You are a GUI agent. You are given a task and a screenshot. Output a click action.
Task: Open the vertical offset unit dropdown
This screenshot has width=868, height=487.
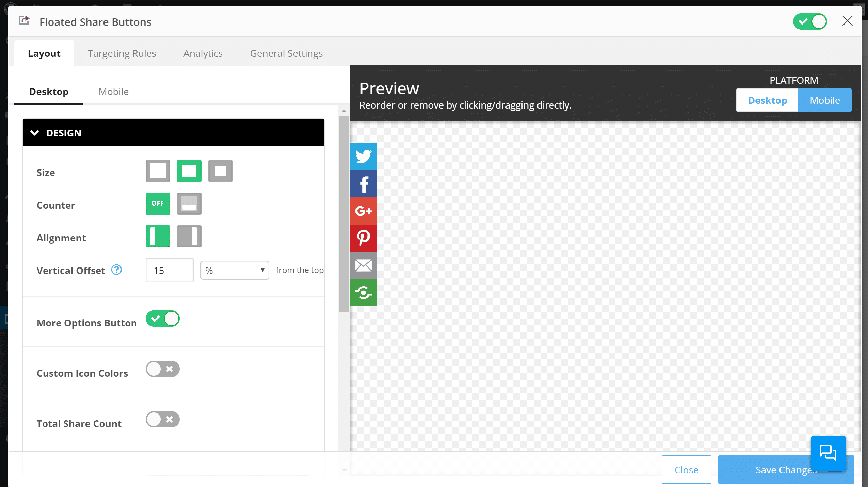pyautogui.click(x=234, y=270)
